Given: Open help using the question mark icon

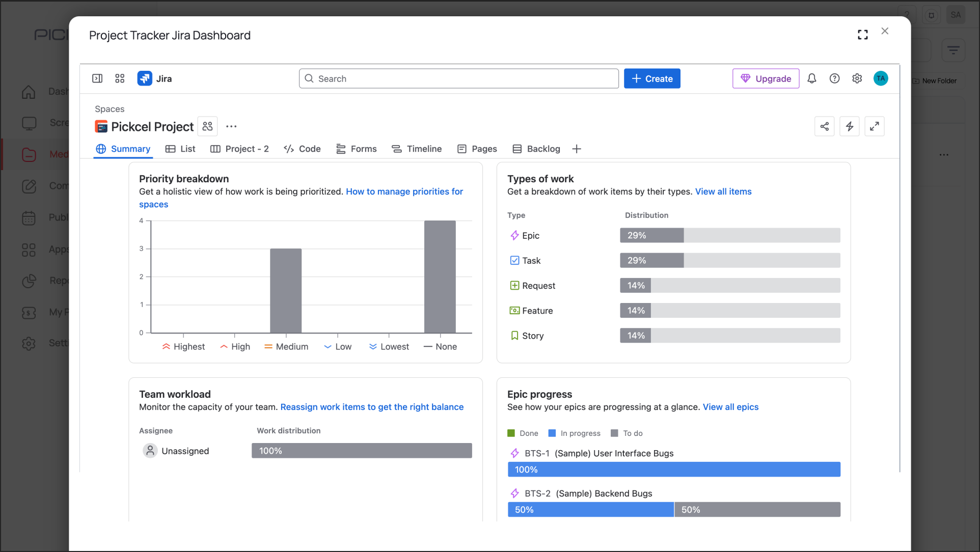Looking at the screenshot, I should coord(834,78).
